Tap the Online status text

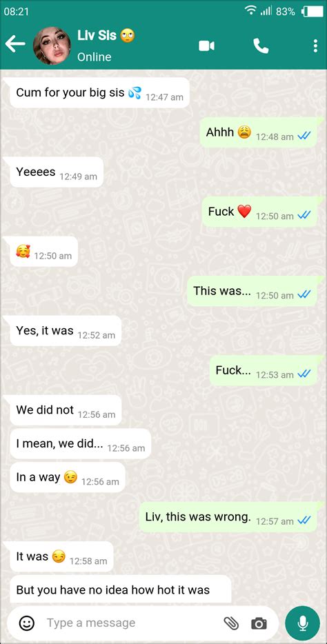click(94, 57)
